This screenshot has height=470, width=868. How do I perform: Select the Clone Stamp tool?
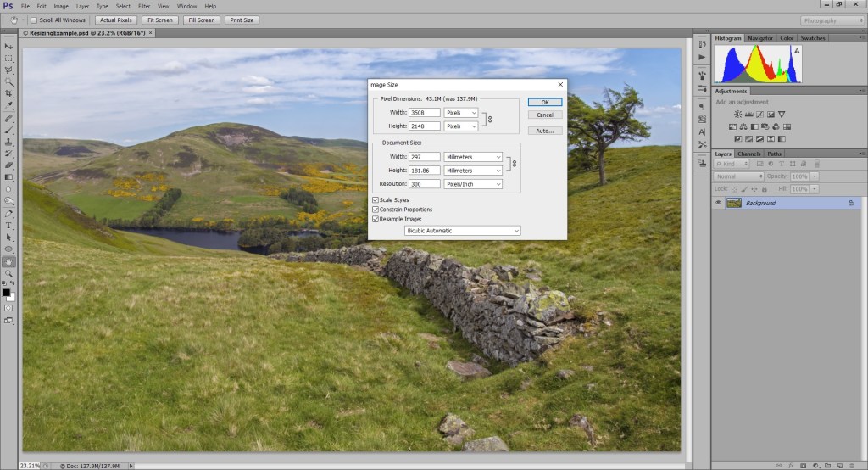pos(8,142)
